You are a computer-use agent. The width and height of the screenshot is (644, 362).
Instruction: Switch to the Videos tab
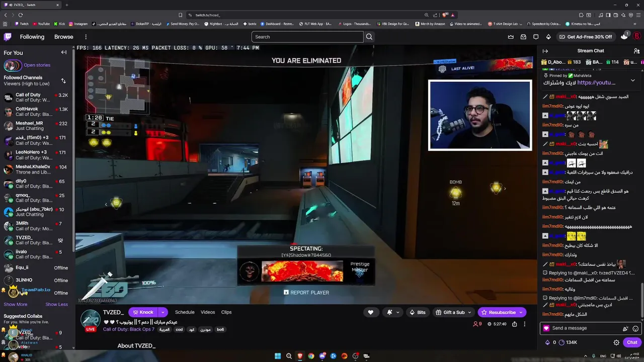pos(208,312)
